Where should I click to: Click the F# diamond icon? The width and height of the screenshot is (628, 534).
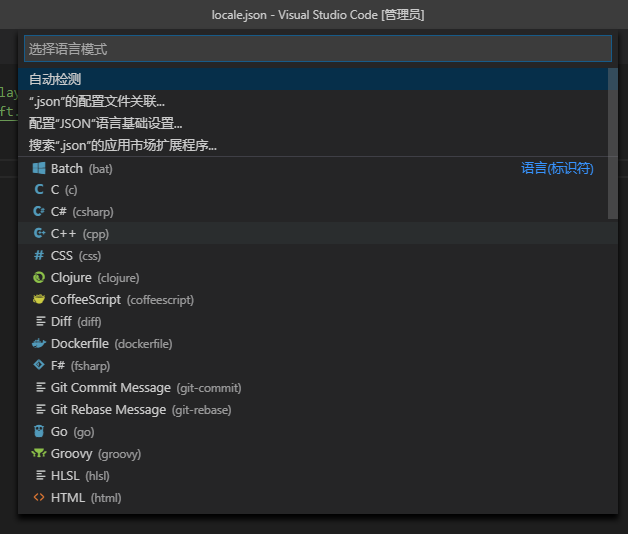tap(39, 365)
